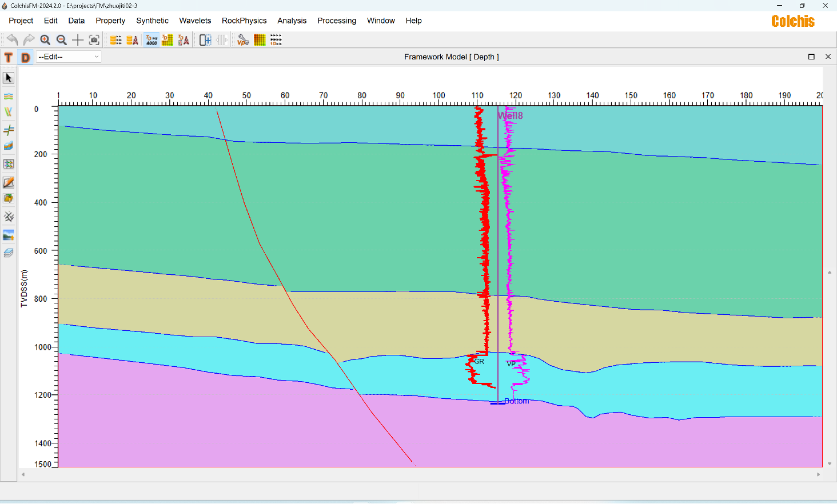Close the Framework Model panel
The image size is (837, 504).
828,57
